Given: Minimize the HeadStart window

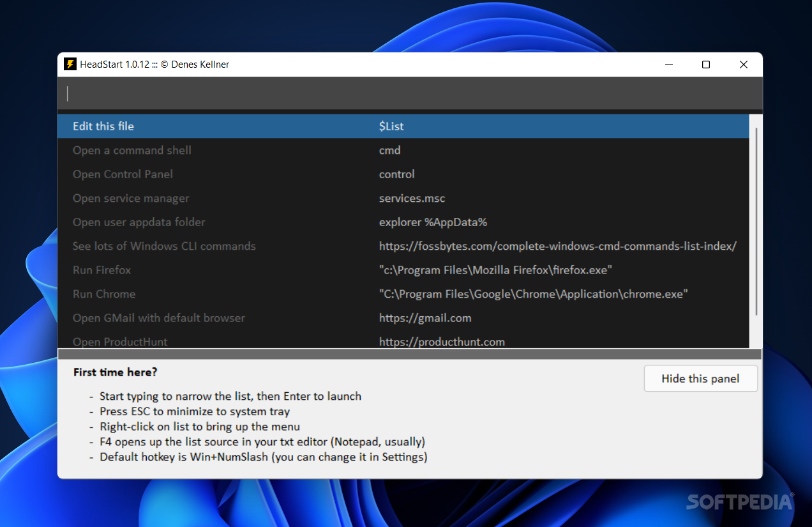Looking at the screenshot, I should (668, 65).
